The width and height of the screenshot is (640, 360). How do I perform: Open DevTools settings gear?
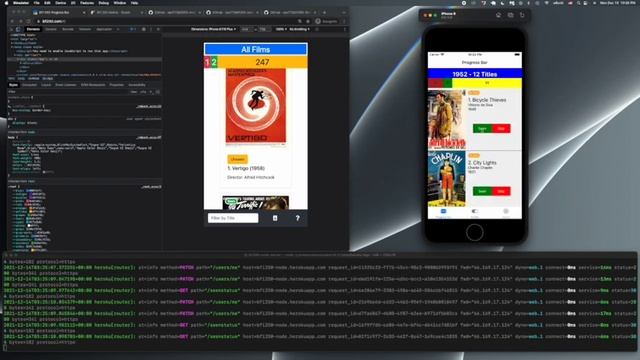pyautogui.click(x=144, y=29)
